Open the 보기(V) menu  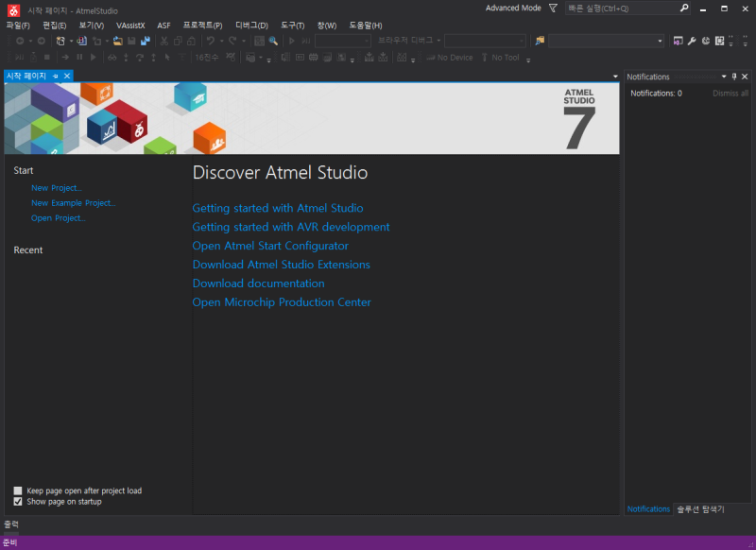(91, 26)
